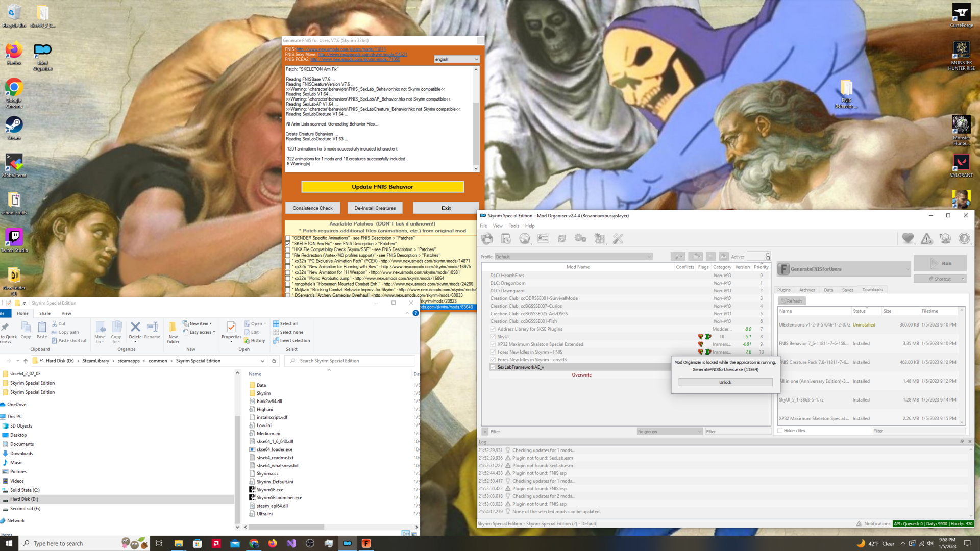
Task: Click the Update globe icon in Mod Organizer
Action: tap(945, 238)
